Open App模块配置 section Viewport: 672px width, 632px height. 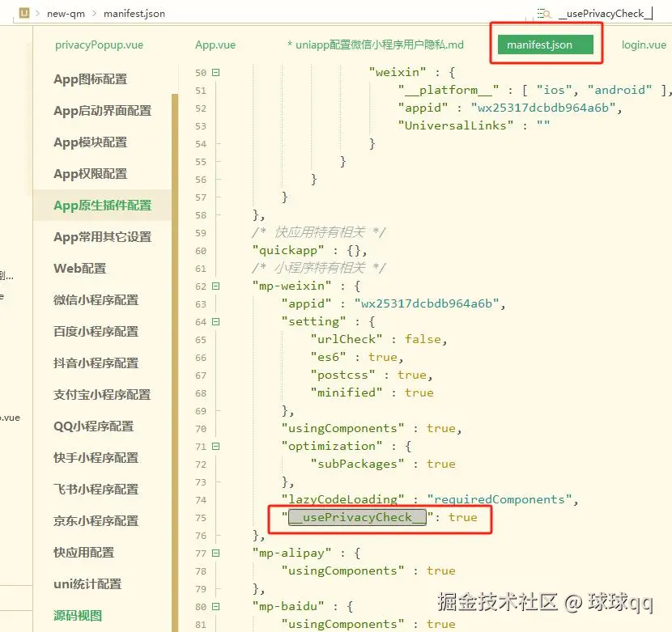coord(91,142)
